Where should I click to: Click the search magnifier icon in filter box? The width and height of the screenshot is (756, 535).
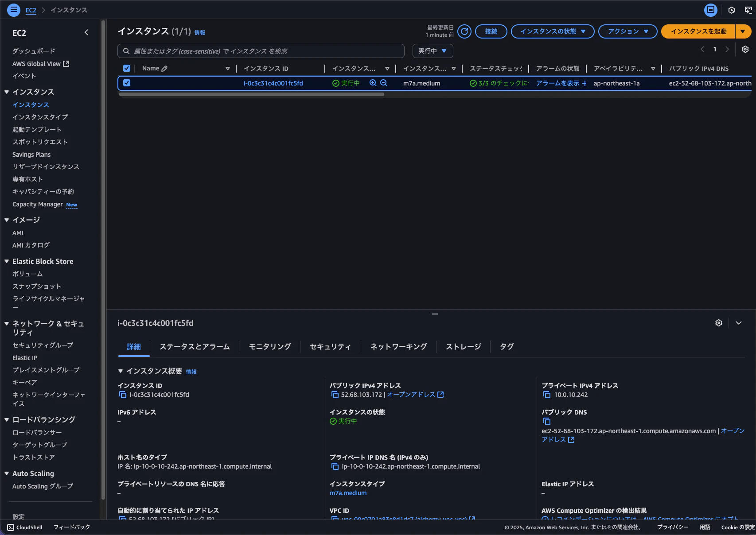[x=126, y=51]
